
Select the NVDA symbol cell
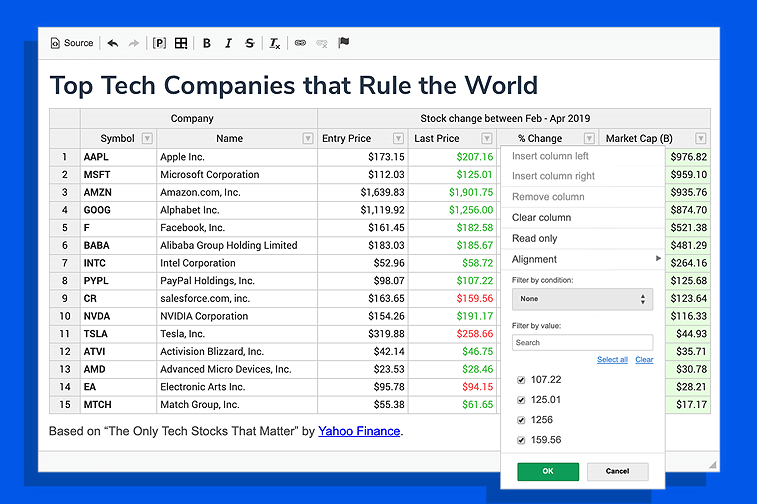tap(118, 316)
